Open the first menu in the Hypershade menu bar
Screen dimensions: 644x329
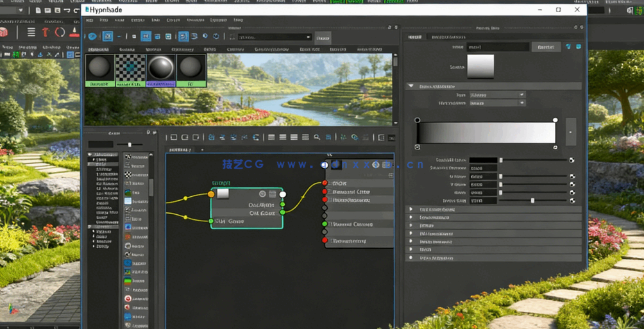90,21
